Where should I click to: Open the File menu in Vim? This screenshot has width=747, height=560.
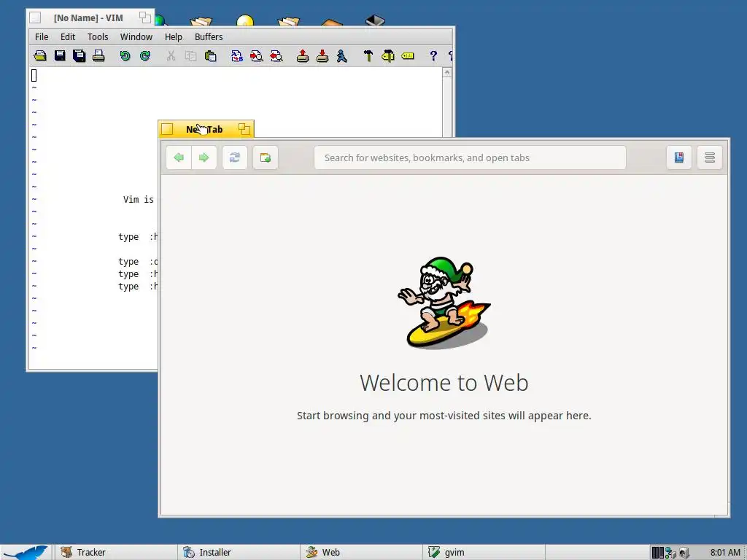[x=42, y=36]
